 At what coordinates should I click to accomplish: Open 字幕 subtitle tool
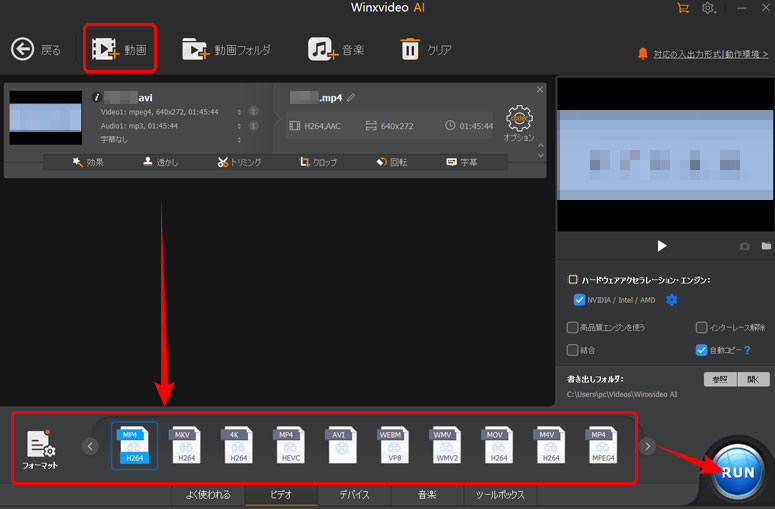coord(462,162)
